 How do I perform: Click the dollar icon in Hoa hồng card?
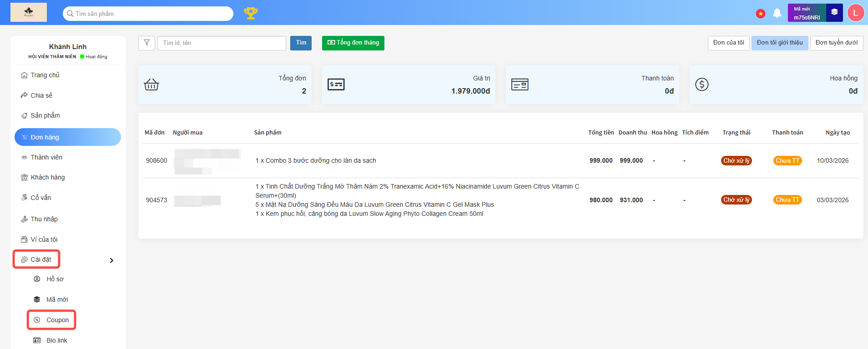click(701, 85)
